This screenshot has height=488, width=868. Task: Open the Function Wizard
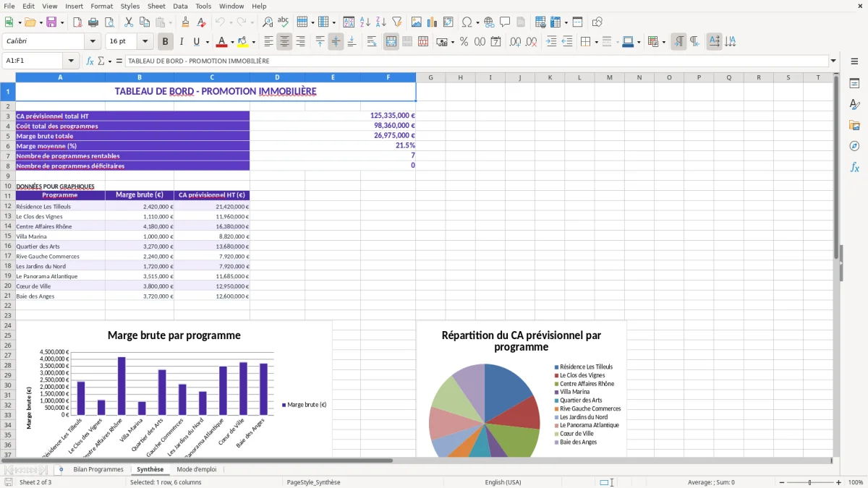click(90, 61)
